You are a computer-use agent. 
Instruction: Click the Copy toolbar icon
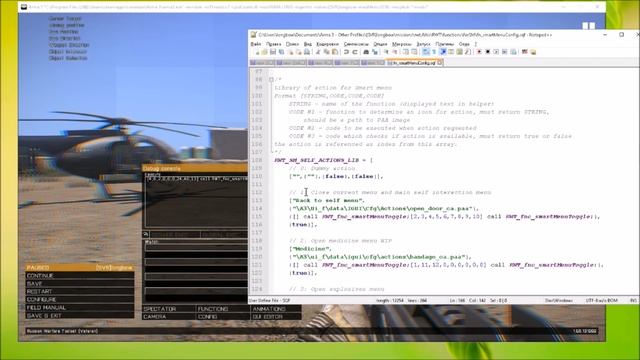click(326, 52)
